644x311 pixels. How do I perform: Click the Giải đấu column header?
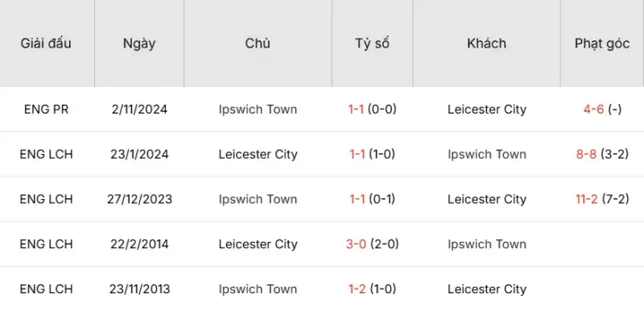[x=46, y=44]
